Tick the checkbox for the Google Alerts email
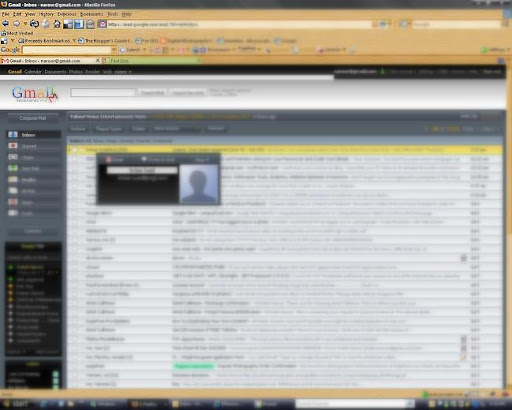 coord(74,213)
